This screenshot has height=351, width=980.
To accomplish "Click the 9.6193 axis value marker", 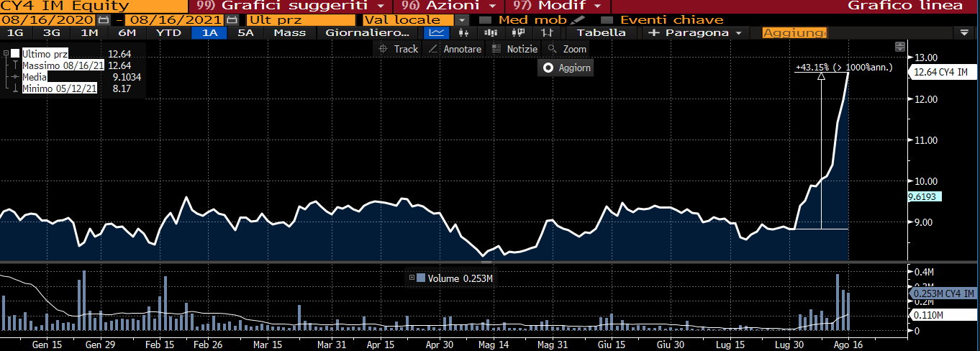I will click(x=924, y=196).
